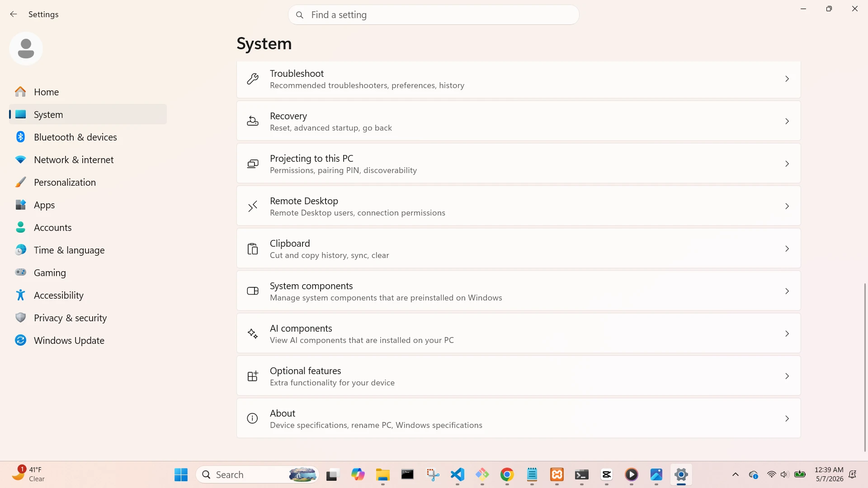Open Visual Studio Code from the taskbar
The height and width of the screenshot is (488, 868).
pyautogui.click(x=457, y=474)
